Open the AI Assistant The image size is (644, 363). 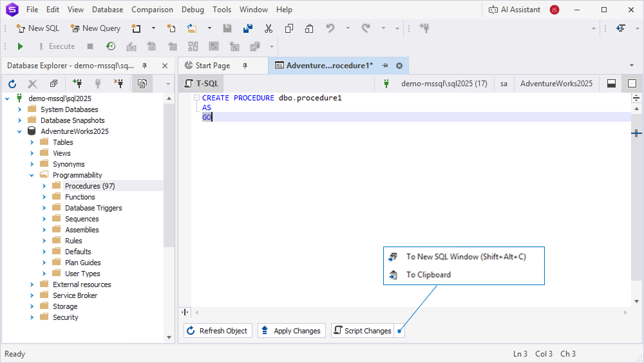[514, 10]
